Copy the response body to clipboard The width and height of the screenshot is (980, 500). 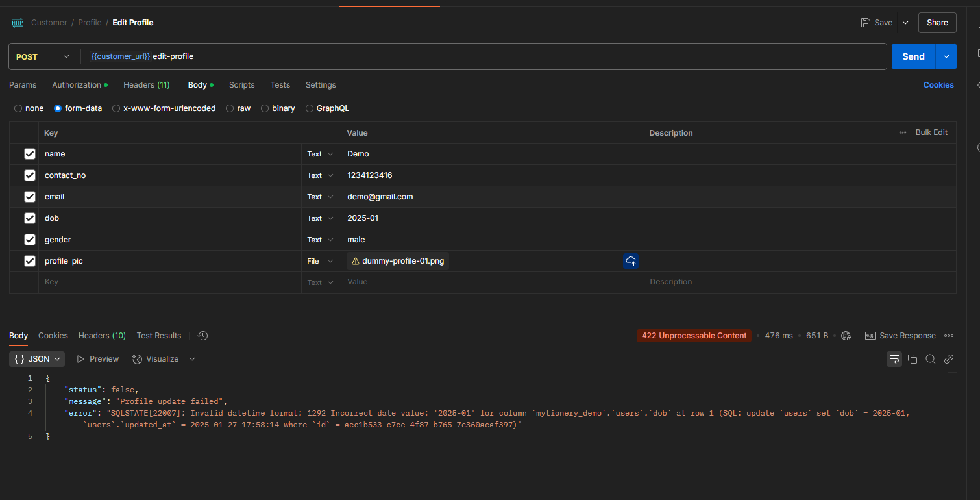click(x=913, y=359)
